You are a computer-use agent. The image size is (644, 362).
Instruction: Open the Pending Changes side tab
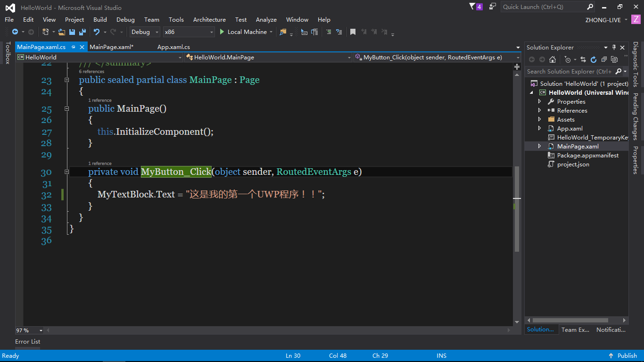pyautogui.click(x=636, y=117)
